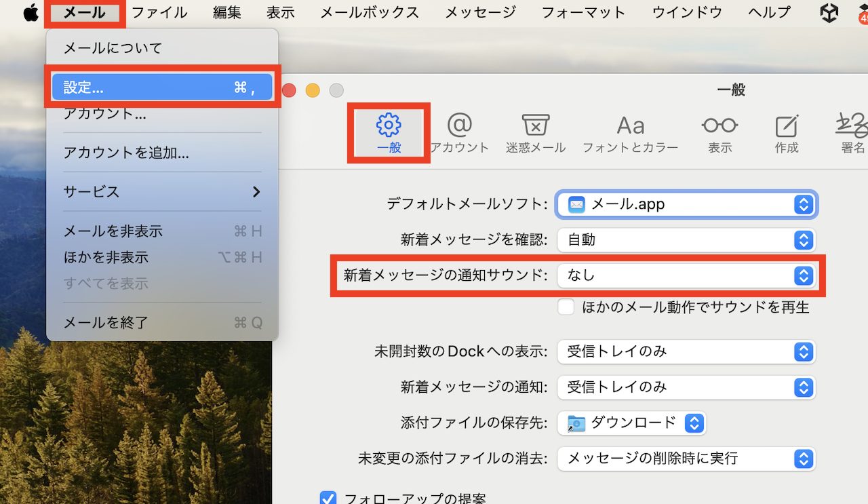Viewport: 868px width, 504px height.
Task: Open the フォントとカラー settings tab
Action: (x=630, y=134)
